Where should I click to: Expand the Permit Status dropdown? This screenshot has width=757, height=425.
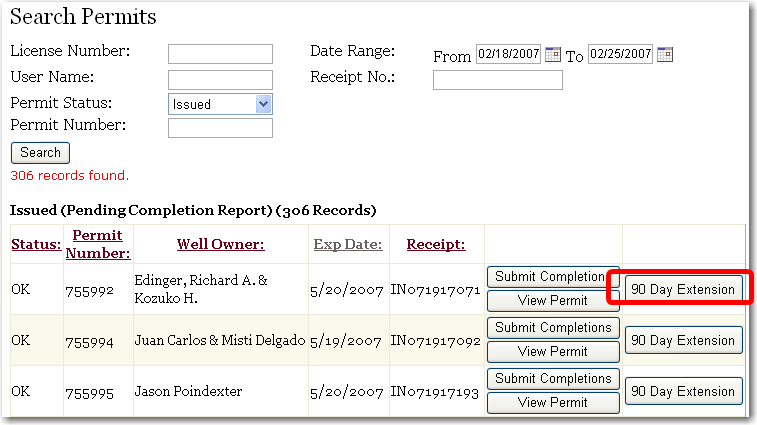(x=263, y=104)
